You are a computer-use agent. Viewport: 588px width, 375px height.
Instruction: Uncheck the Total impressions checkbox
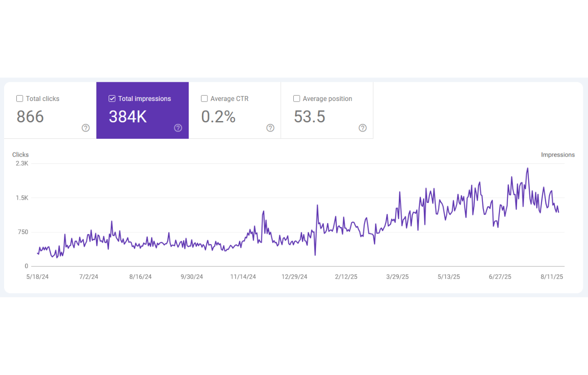coord(112,99)
